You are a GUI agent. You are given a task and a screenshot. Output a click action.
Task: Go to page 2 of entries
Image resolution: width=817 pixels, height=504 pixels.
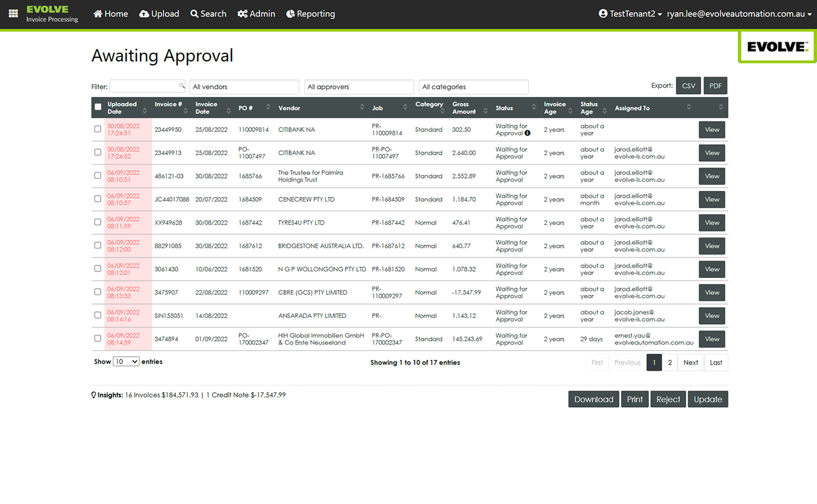pos(670,362)
